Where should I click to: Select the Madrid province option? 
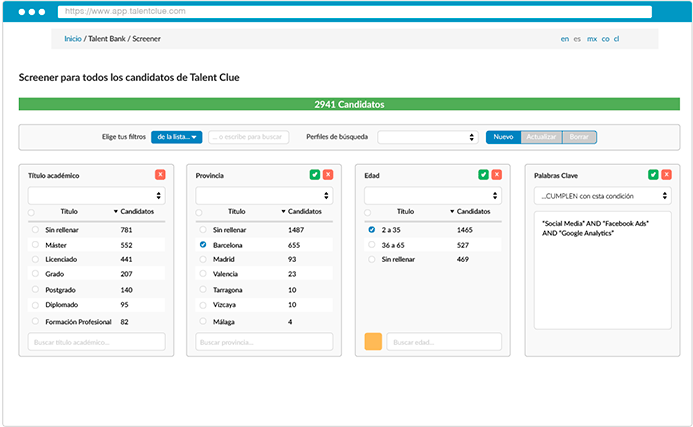tap(203, 259)
